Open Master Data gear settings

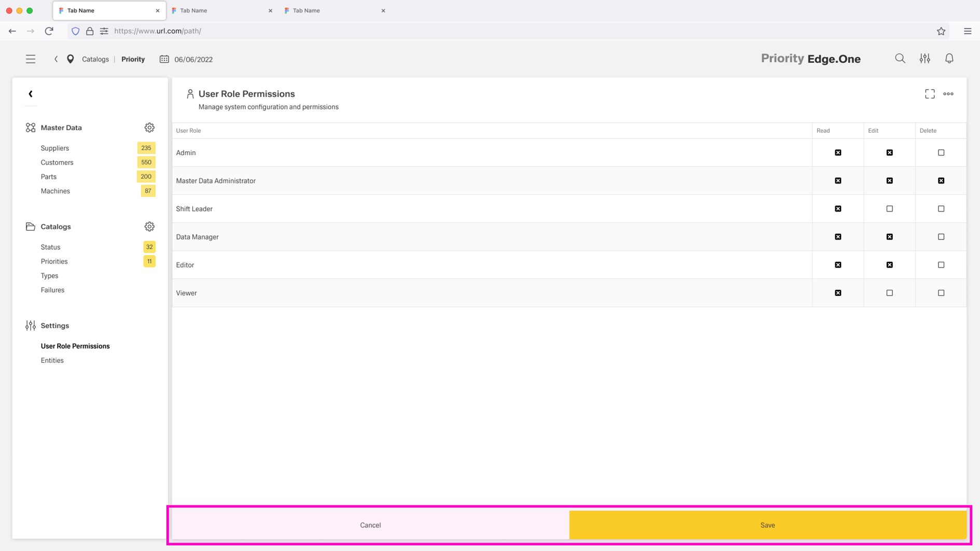pyautogui.click(x=149, y=128)
